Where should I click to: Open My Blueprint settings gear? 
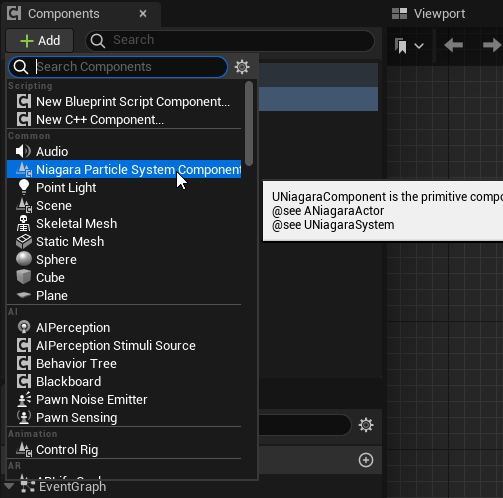[366, 425]
